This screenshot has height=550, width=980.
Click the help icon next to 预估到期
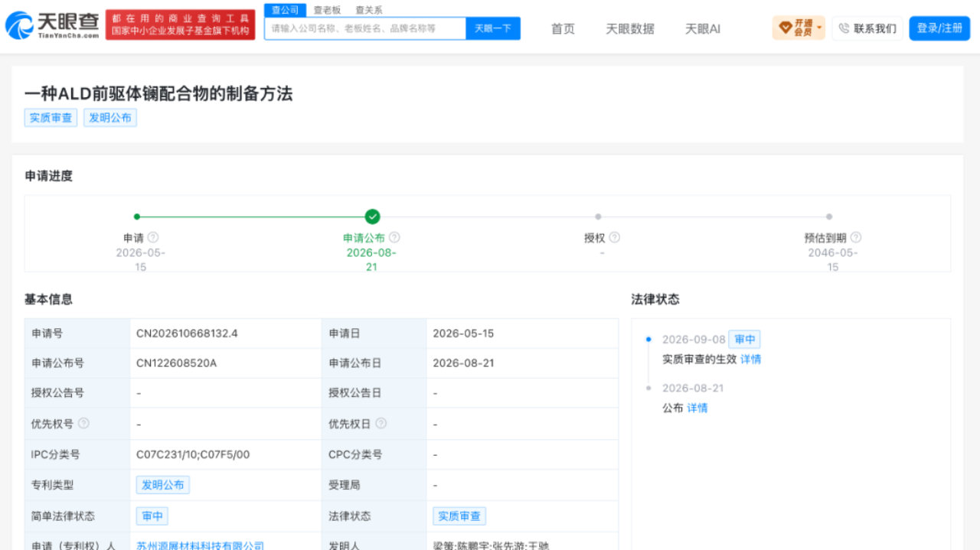[856, 238]
